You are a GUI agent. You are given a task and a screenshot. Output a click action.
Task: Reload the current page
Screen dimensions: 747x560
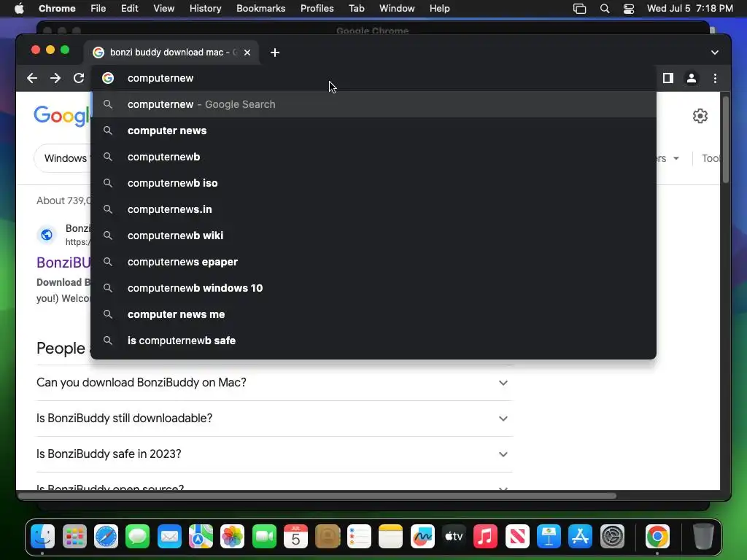click(79, 78)
